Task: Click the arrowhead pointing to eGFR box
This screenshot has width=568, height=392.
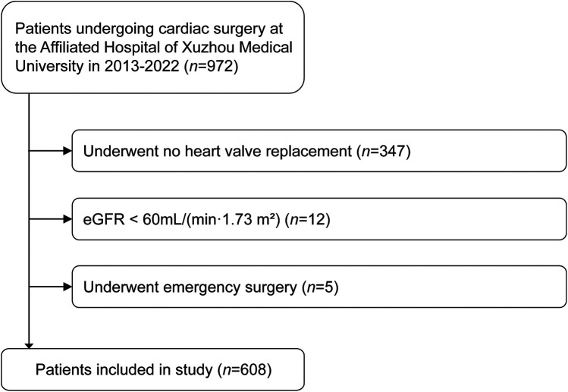Action: click(67, 219)
